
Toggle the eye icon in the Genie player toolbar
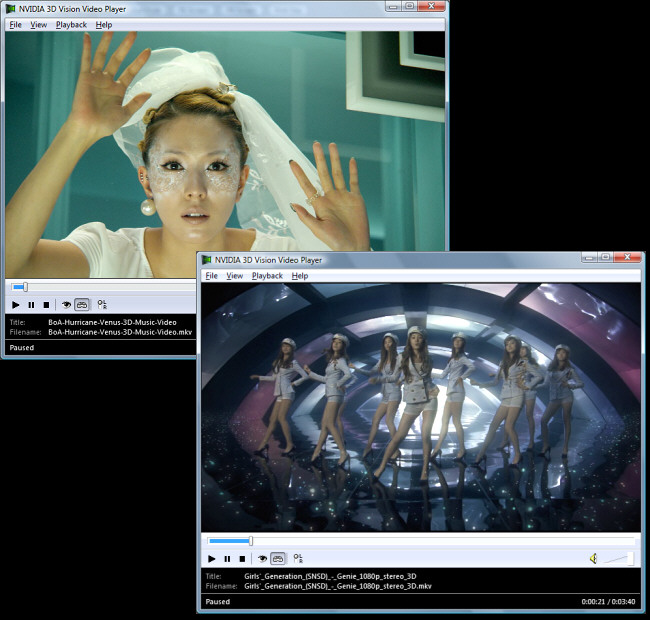pyautogui.click(x=262, y=559)
